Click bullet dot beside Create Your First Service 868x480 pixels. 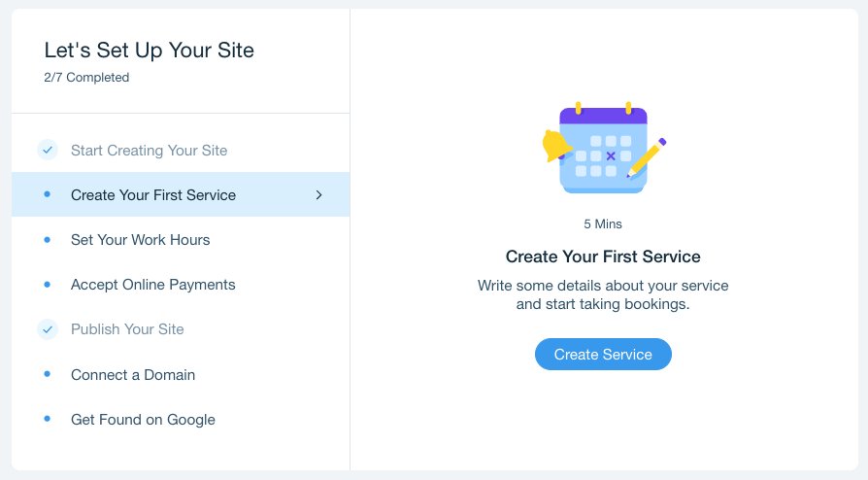point(47,194)
